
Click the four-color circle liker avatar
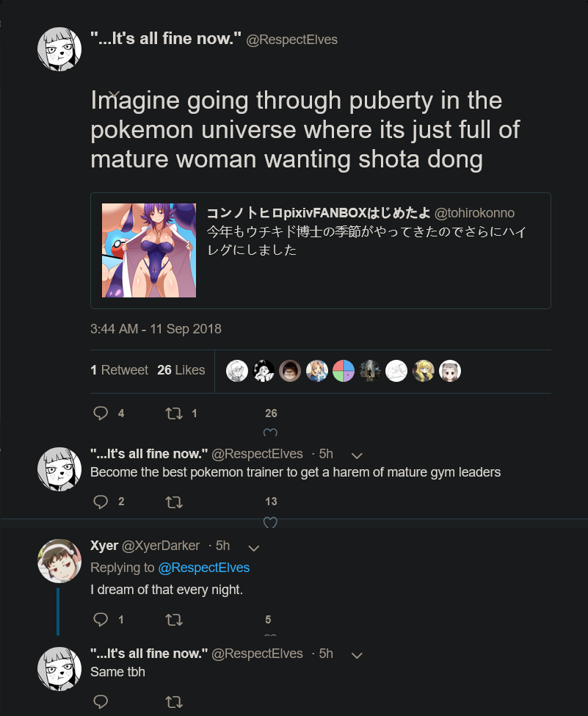[x=344, y=371]
